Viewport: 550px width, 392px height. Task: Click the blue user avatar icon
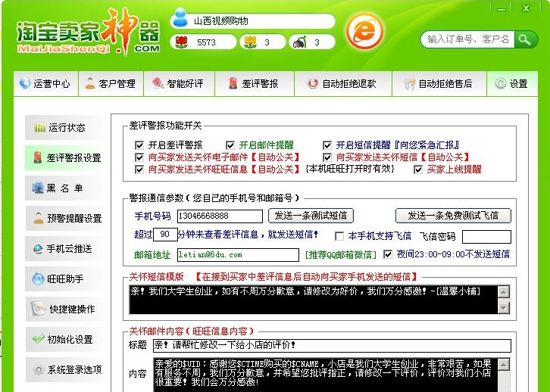click(180, 18)
